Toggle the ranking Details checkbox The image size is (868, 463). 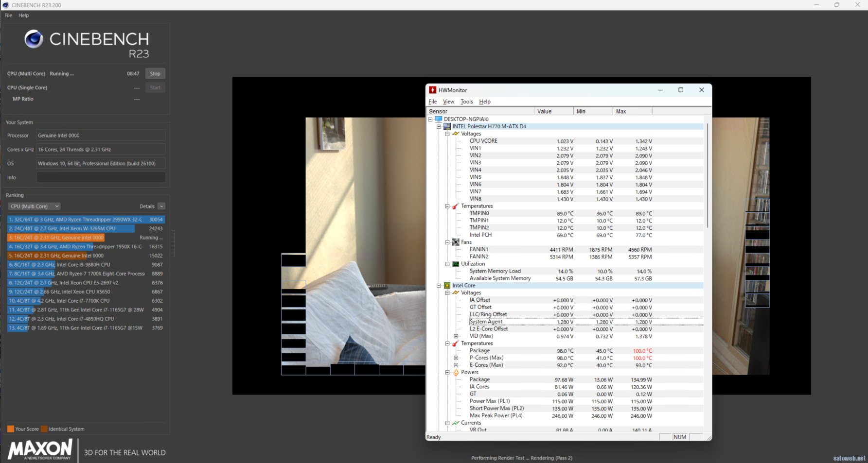(x=162, y=206)
